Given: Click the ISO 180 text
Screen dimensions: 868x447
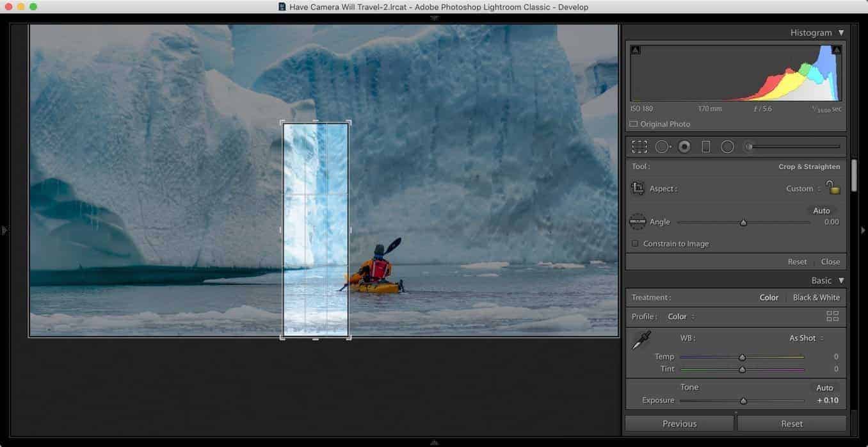Looking at the screenshot, I should coord(641,109).
